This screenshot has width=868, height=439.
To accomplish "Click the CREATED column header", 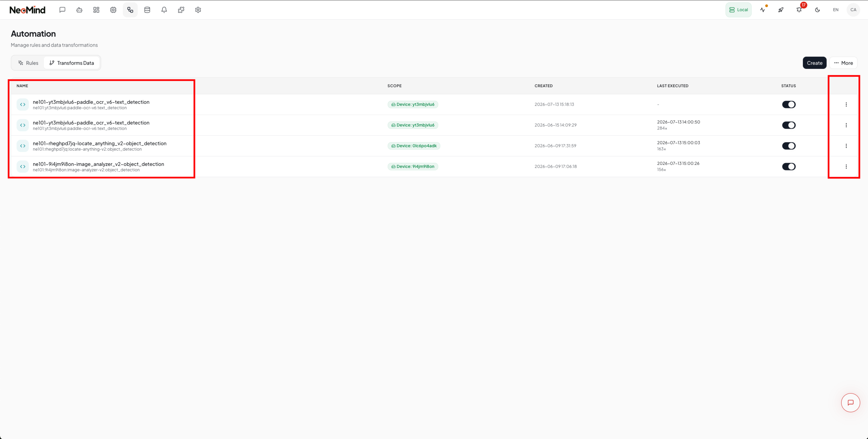I will 544,86.
